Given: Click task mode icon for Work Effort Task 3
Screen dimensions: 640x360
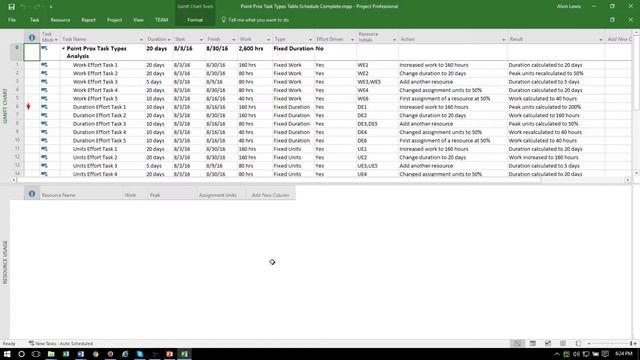Looking at the screenshot, I should 44,82.
